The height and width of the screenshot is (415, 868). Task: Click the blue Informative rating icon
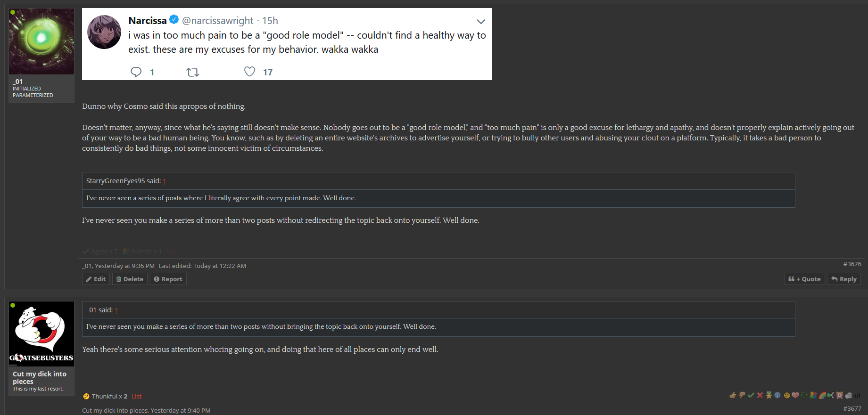[x=777, y=395]
